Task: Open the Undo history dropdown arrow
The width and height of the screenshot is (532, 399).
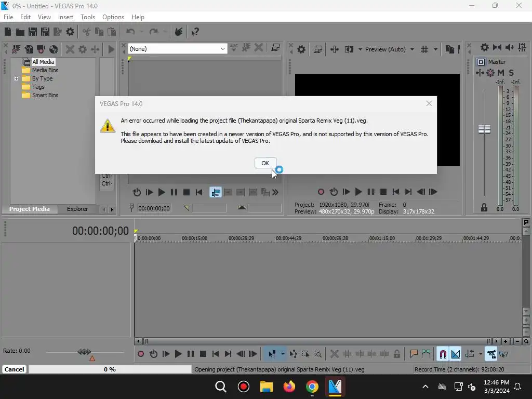Action: 141,32
